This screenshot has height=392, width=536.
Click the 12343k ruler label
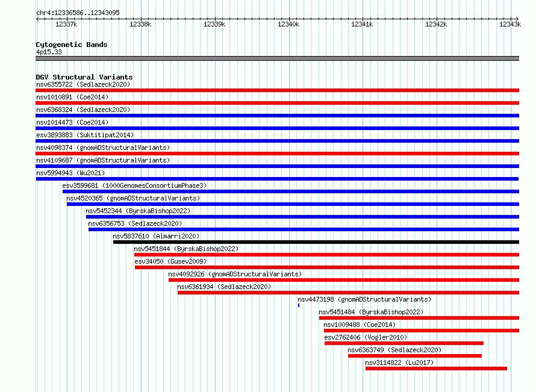point(510,24)
